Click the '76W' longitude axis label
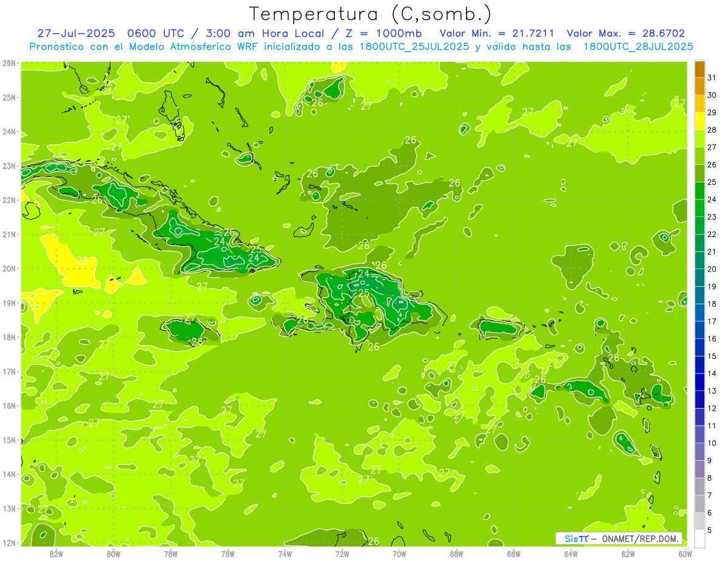Image resolution: width=728 pixels, height=562 pixels. coord(228,554)
